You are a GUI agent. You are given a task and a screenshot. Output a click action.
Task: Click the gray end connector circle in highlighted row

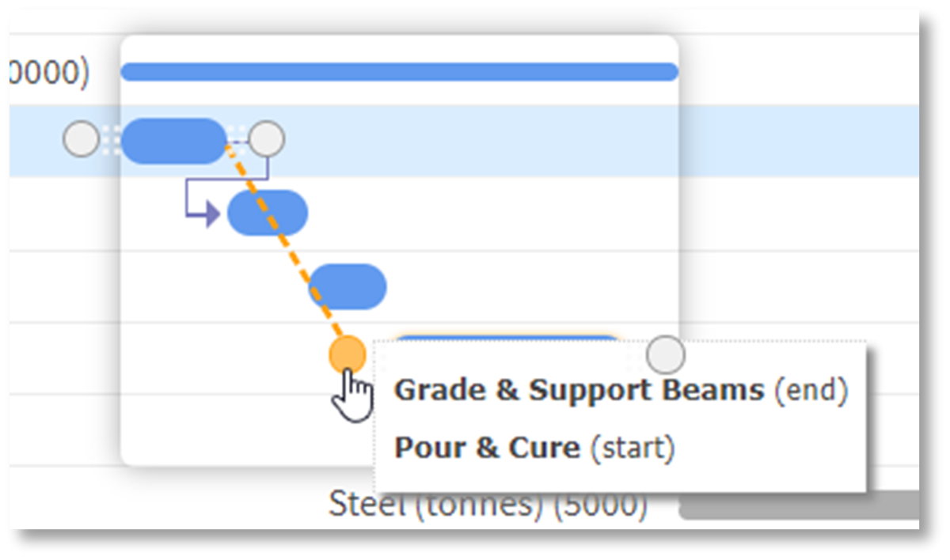click(x=267, y=139)
